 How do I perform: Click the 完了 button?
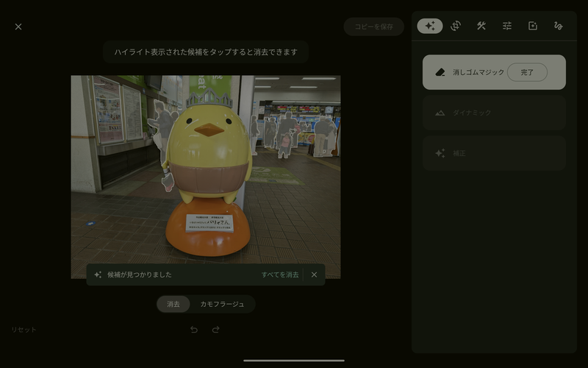527,72
